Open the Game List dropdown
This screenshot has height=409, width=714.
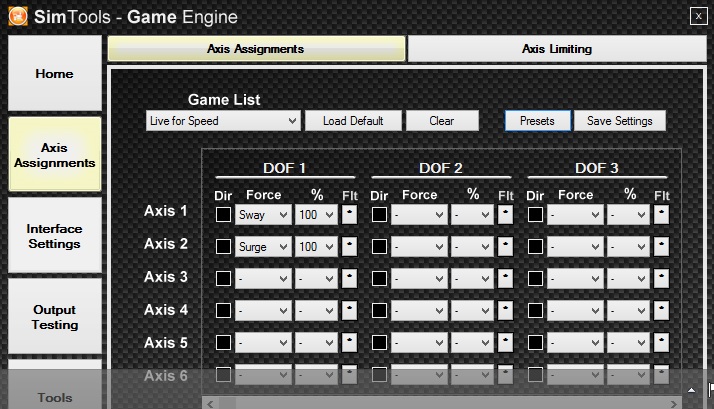click(223, 121)
